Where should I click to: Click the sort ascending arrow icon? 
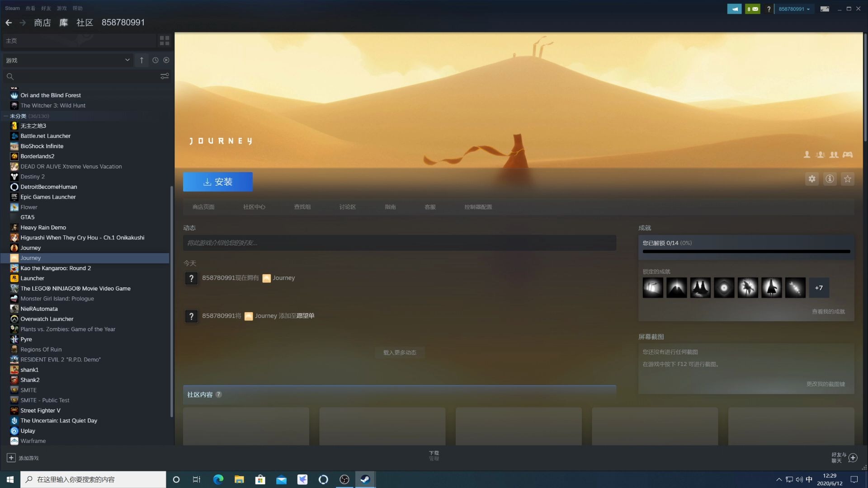click(142, 60)
